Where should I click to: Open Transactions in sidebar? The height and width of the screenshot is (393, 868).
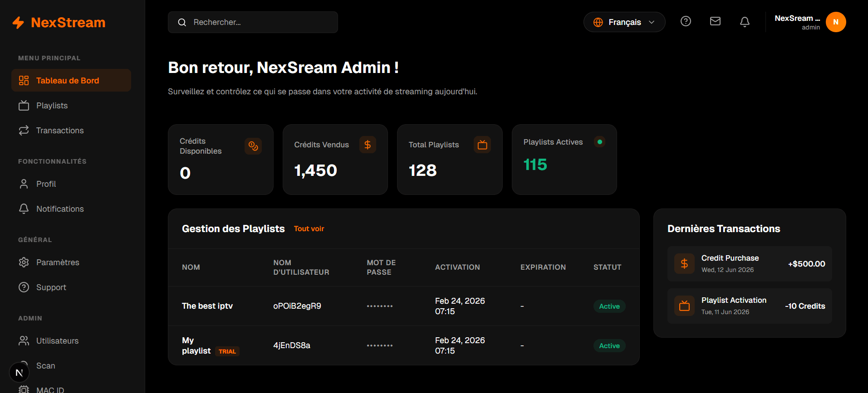point(71,131)
